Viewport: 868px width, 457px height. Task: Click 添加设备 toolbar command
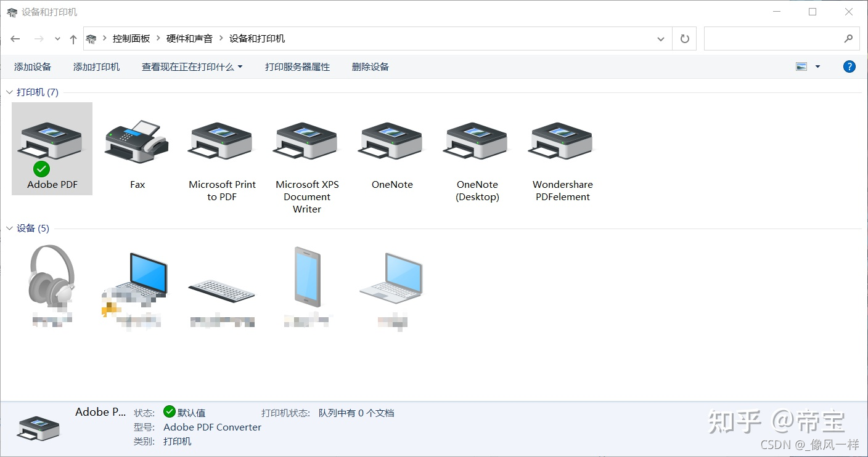pos(33,67)
